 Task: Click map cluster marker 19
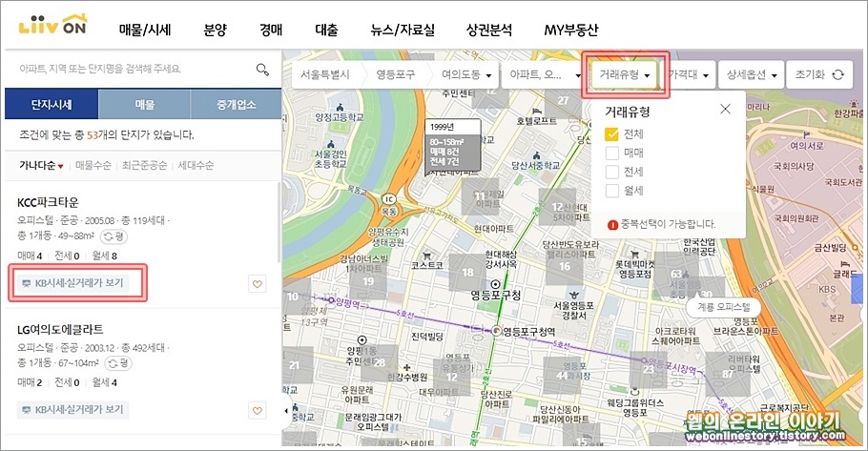point(368,281)
